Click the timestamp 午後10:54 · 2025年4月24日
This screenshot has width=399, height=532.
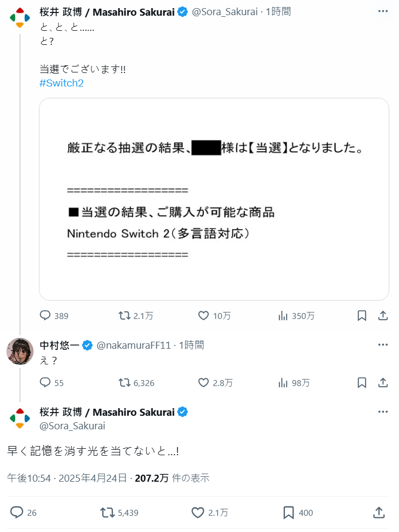pyautogui.click(x=67, y=478)
